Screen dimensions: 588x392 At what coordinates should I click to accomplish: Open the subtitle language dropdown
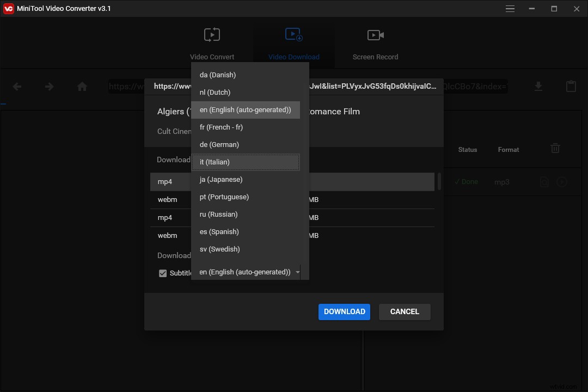297,272
